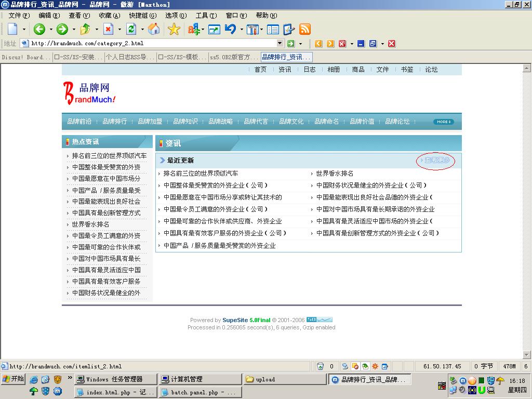The height and width of the screenshot is (399, 532).
Task: Open the Back button history dropdown arrow
Action: (x=51, y=30)
